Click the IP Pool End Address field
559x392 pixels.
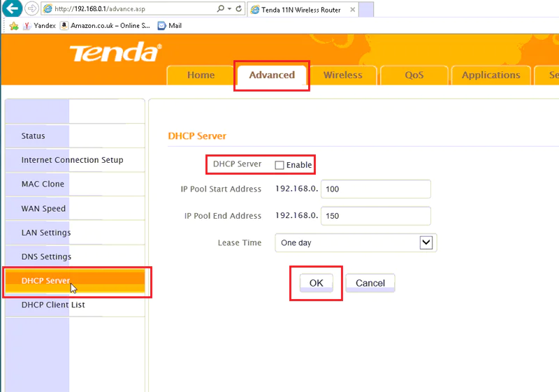[376, 216]
